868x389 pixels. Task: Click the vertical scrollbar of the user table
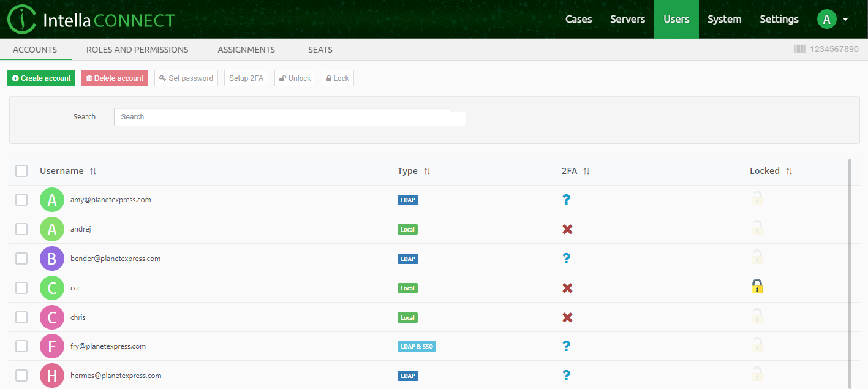(850, 245)
